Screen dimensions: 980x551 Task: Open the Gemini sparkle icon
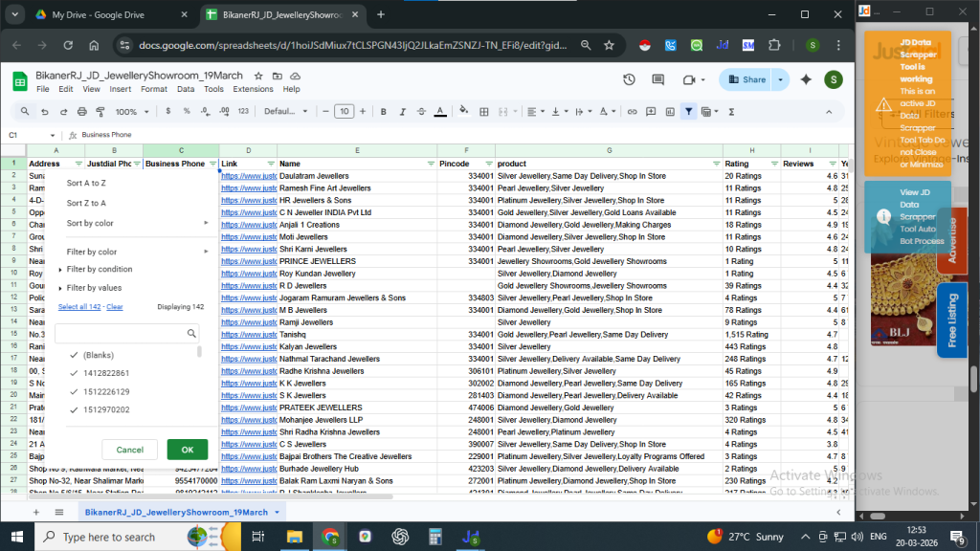coord(806,79)
